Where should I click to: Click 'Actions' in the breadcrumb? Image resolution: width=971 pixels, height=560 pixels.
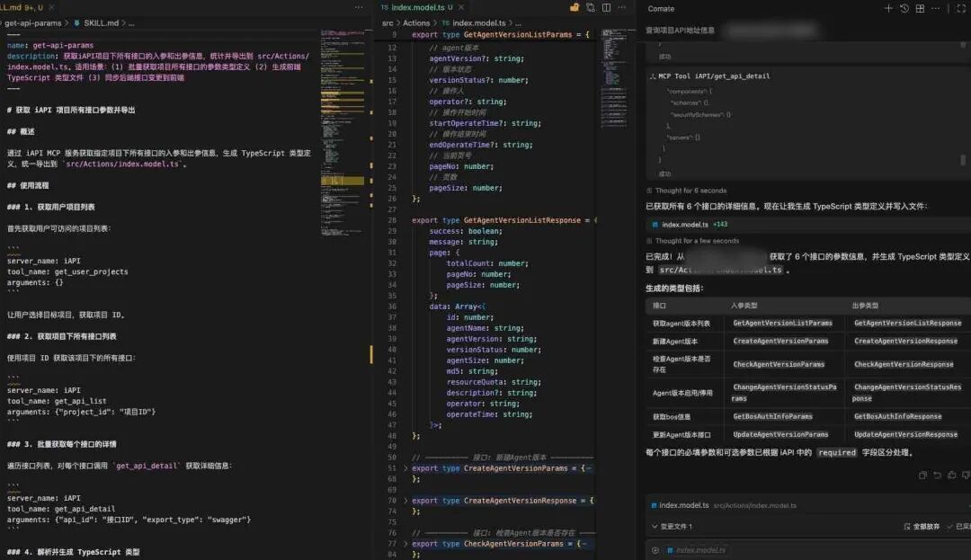click(416, 22)
